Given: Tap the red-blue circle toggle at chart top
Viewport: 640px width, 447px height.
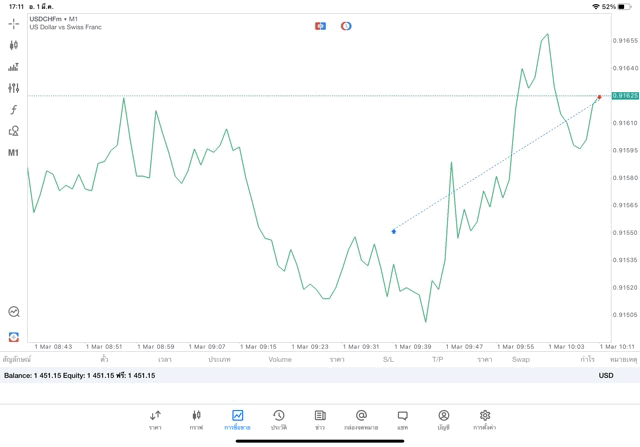Looking at the screenshot, I should pos(346,26).
